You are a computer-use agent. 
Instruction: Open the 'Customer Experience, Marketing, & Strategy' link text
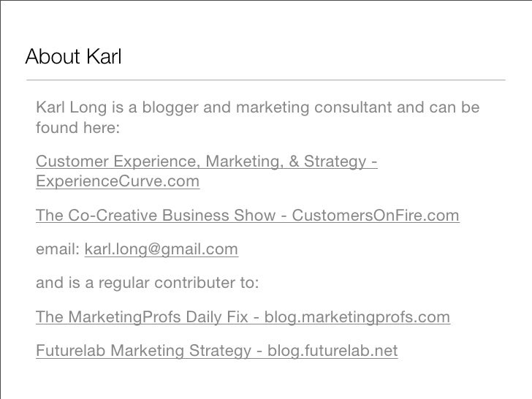pyautogui.click(x=200, y=161)
